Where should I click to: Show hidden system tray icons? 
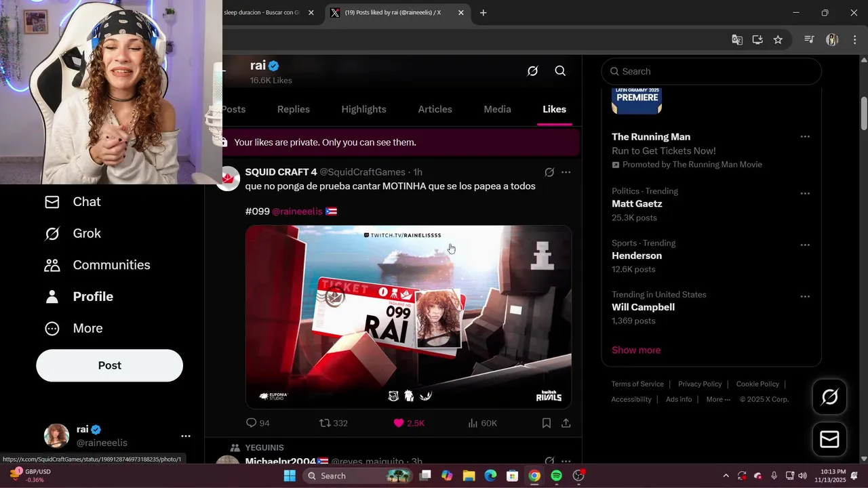pos(726,476)
